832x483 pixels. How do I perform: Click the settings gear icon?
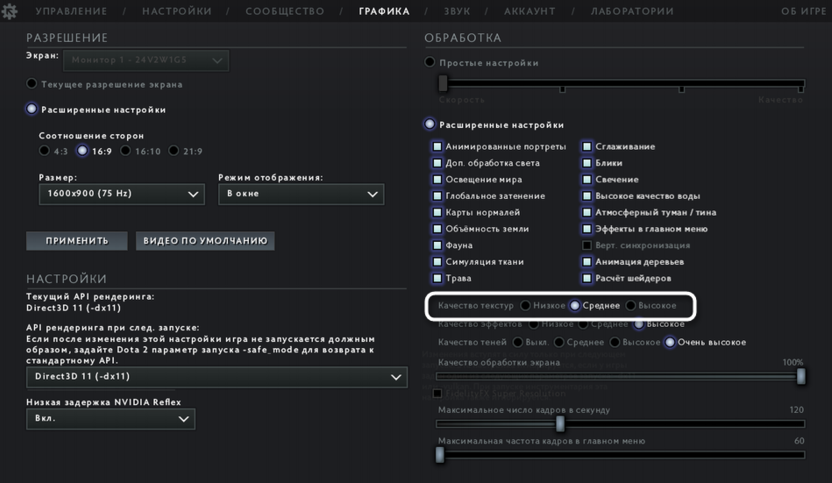click(x=11, y=11)
